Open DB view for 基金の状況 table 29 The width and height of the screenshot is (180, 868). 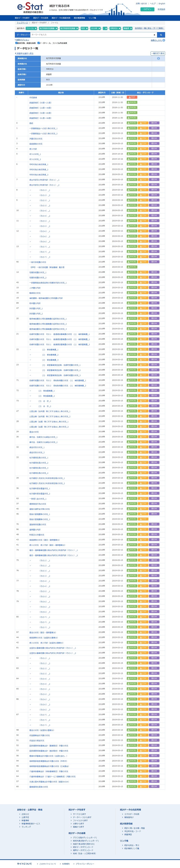(154, 431)
